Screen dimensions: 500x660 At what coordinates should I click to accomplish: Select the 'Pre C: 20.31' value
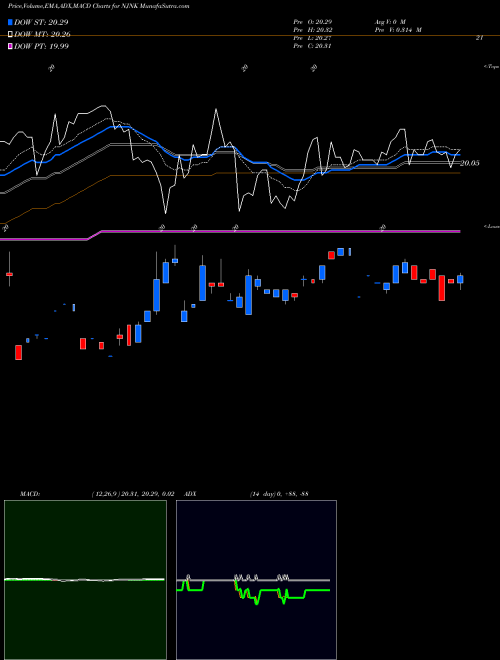click(x=312, y=46)
